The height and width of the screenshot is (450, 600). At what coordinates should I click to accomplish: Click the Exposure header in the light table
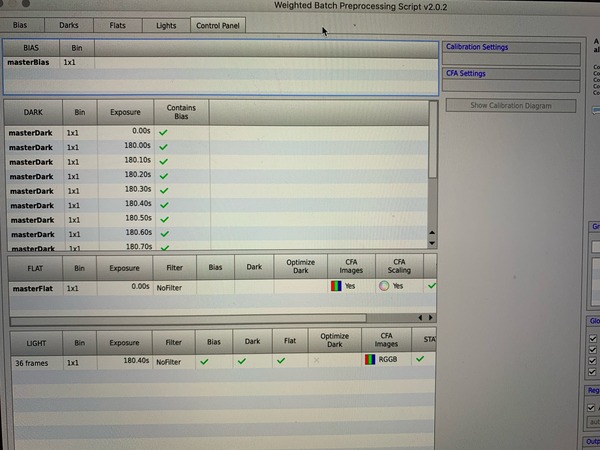pos(124,343)
